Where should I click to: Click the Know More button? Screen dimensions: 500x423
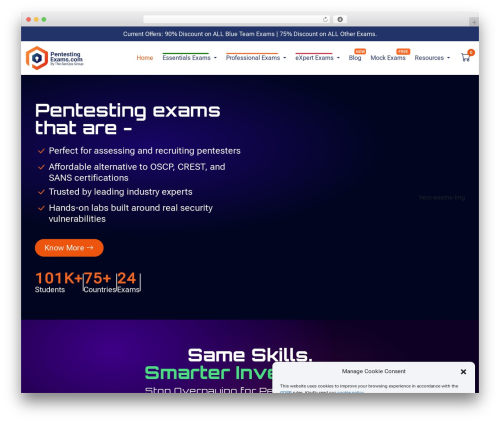click(69, 248)
